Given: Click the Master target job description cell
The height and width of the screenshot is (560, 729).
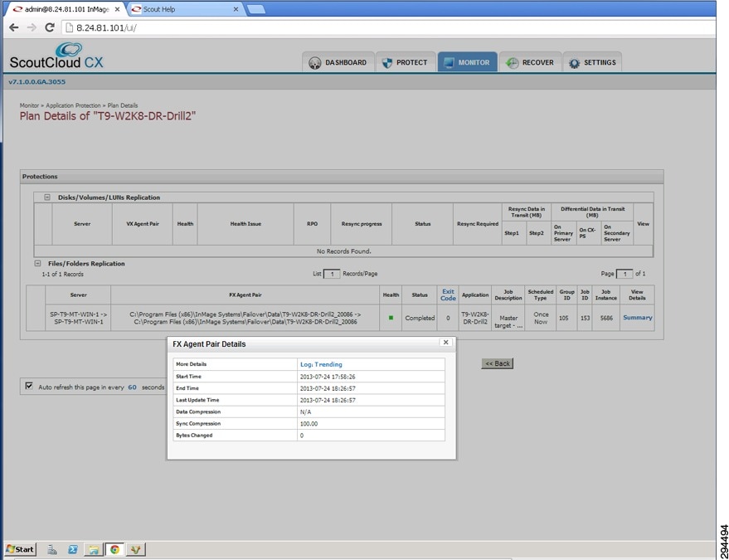Looking at the screenshot, I should [x=508, y=318].
